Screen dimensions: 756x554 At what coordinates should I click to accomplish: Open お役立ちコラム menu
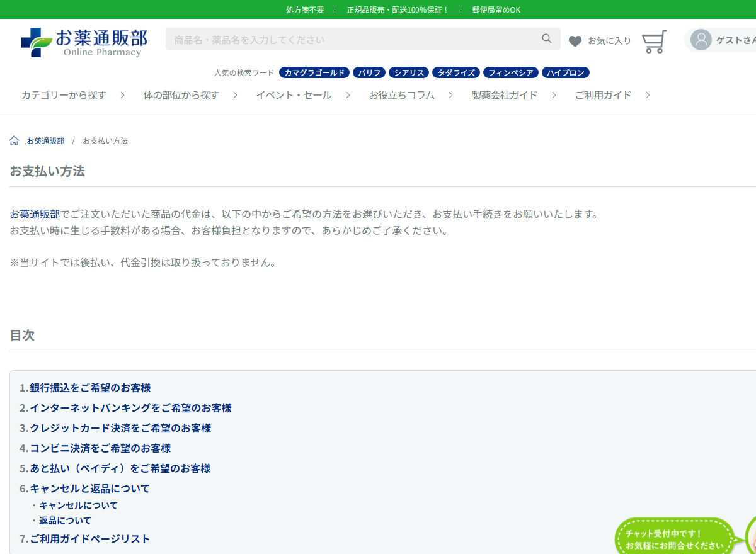point(401,95)
